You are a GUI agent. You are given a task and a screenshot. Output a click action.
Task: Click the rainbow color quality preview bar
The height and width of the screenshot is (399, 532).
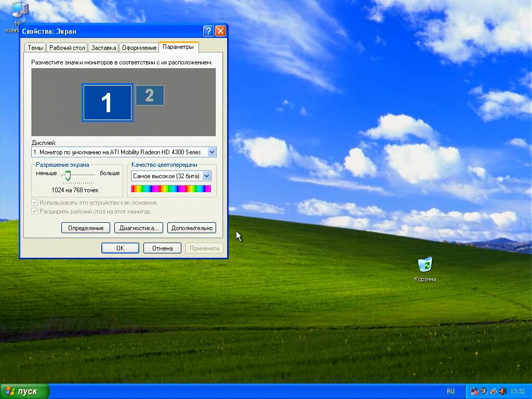[171, 189]
